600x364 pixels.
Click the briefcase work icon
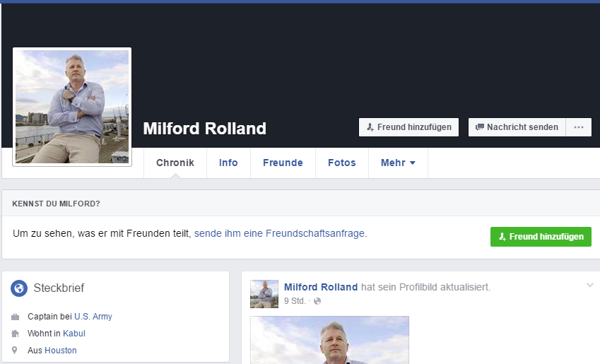16,317
